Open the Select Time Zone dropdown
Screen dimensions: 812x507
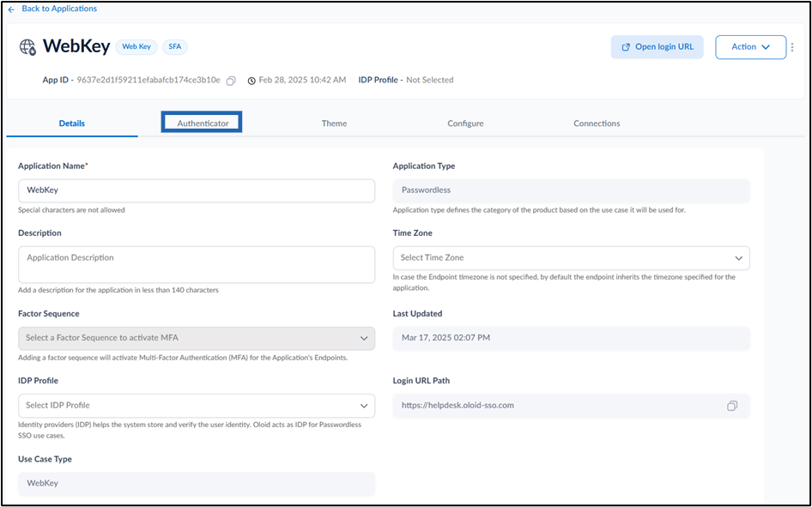point(571,257)
